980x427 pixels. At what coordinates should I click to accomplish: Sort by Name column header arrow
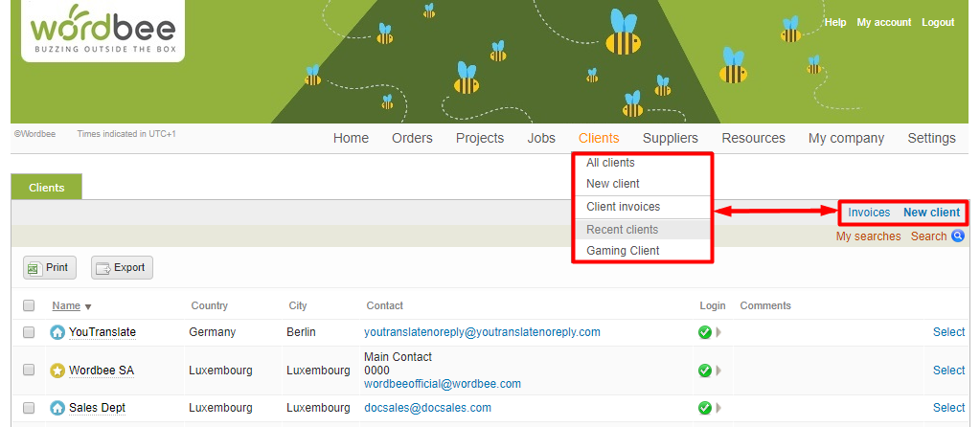[88, 307]
